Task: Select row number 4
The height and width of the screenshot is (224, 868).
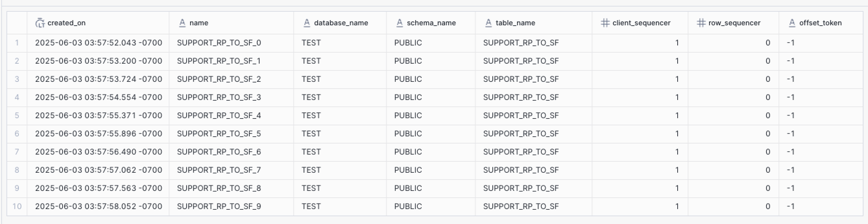Action: point(17,97)
